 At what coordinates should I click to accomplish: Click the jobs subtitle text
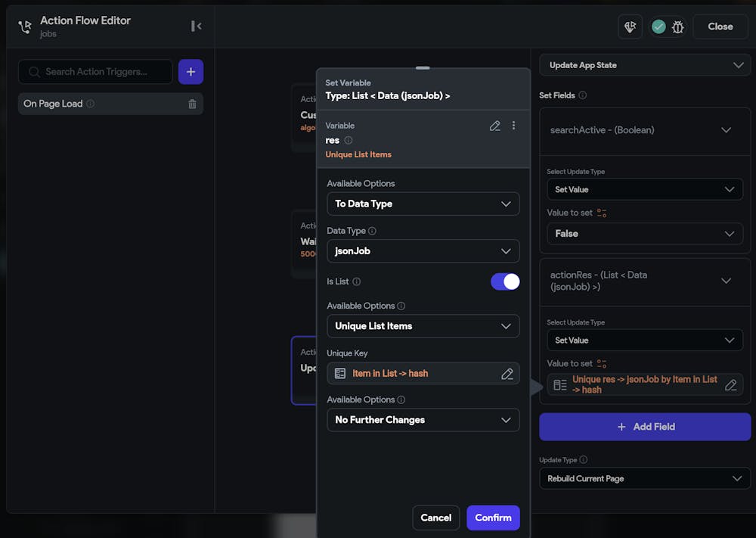tap(48, 34)
